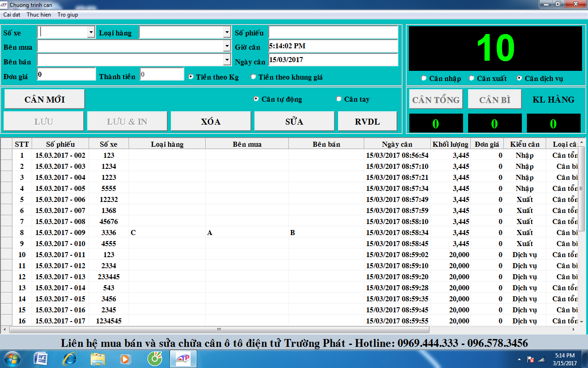588x368 pixels.
Task: Expand the Bên mua dropdown
Action: point(227,46)
